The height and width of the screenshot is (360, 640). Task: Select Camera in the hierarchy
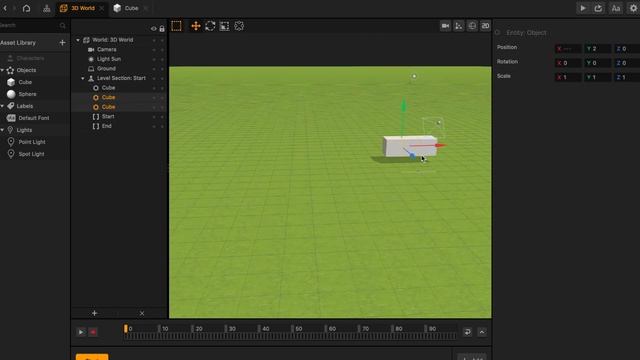tap(107, 49)
